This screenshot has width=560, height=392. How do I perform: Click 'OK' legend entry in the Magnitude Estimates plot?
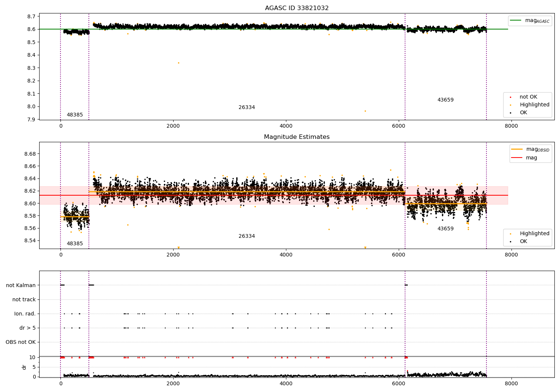coord(519,242)
